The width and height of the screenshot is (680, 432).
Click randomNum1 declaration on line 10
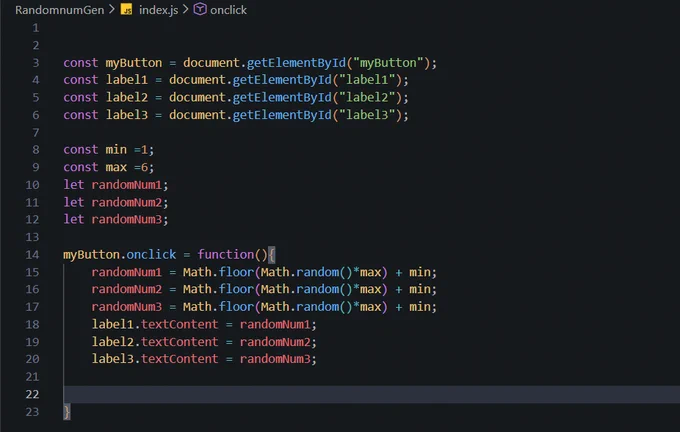(127, 185)
